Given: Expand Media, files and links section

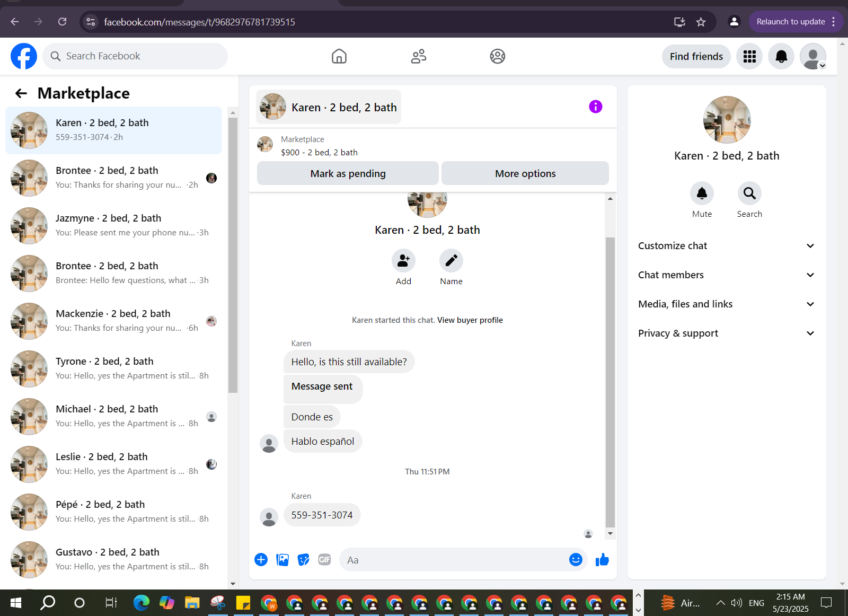Looking at the screenshot, I should tap(726, 304).
